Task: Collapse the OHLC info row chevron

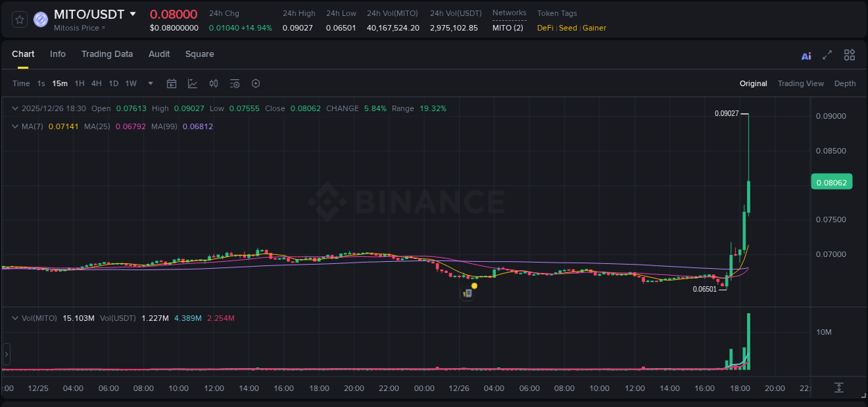Action: (x=15, y=108)
